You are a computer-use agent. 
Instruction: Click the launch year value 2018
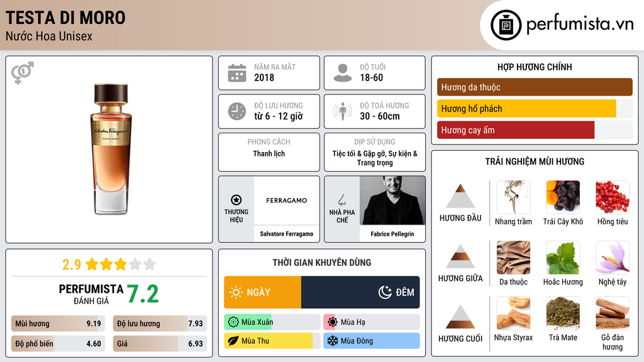(x=264, y=77)
